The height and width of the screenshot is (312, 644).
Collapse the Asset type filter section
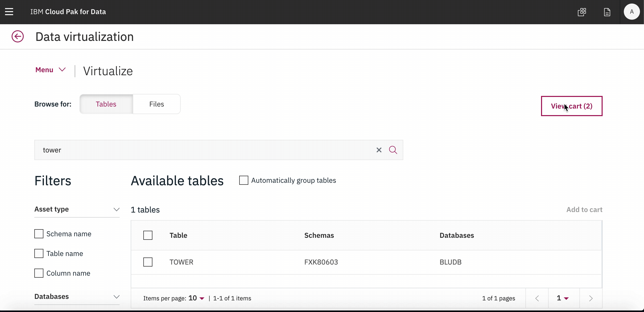(x=116, y=210)
